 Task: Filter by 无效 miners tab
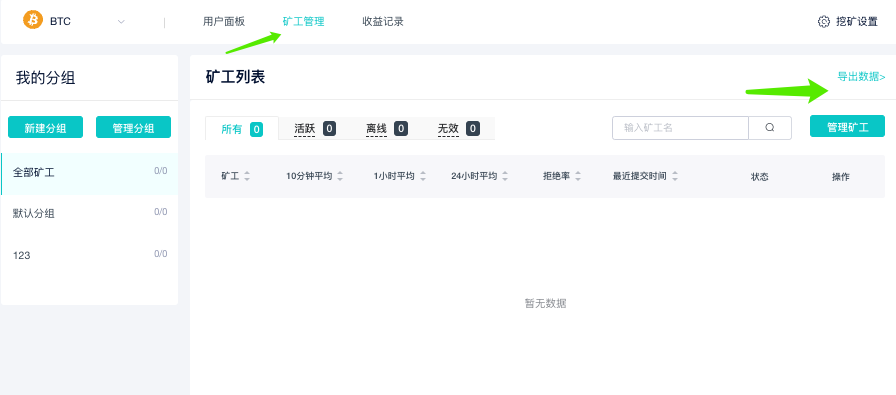(x=458, y=129)
